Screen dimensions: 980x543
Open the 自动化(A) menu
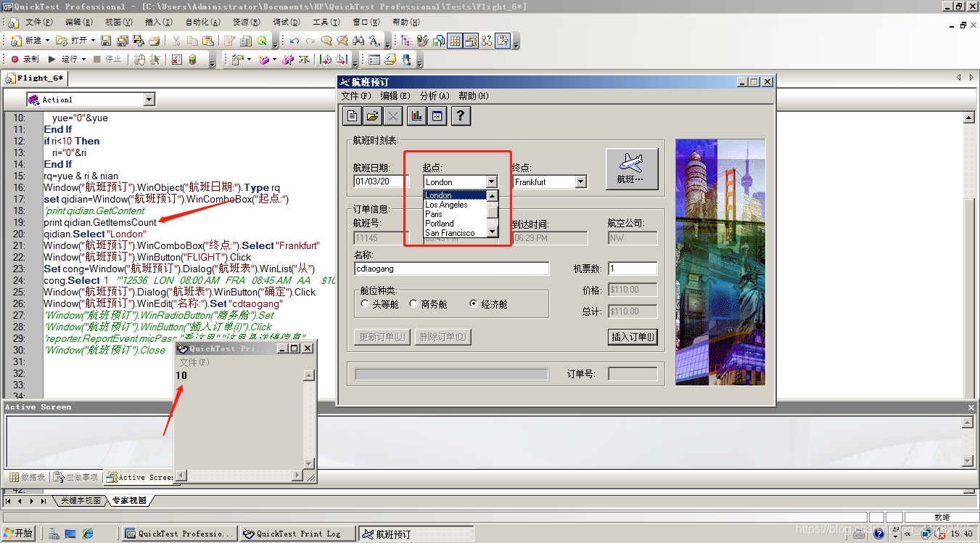(202, 23)
